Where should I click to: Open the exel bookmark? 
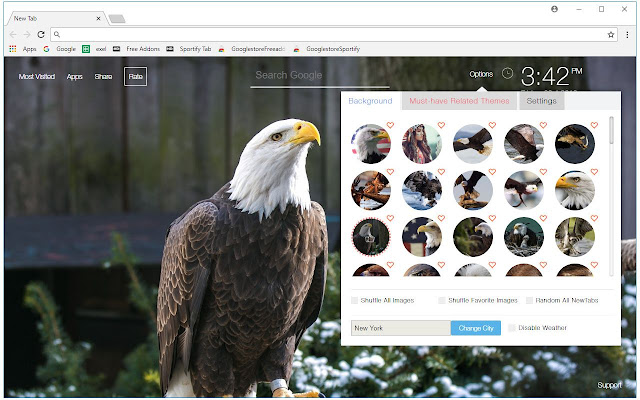(x=94, y=49)
